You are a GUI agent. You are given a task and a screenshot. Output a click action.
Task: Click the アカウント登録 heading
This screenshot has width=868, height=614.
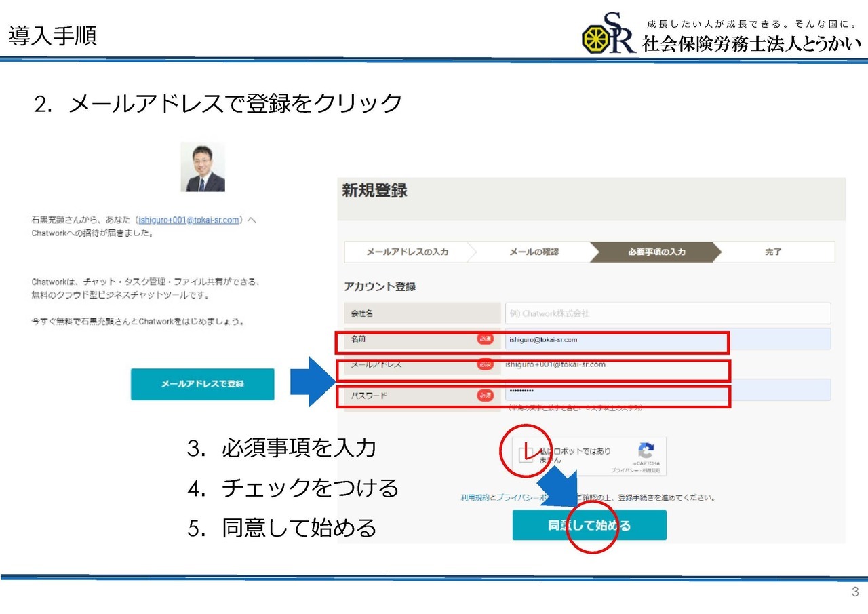click(380, 286)
